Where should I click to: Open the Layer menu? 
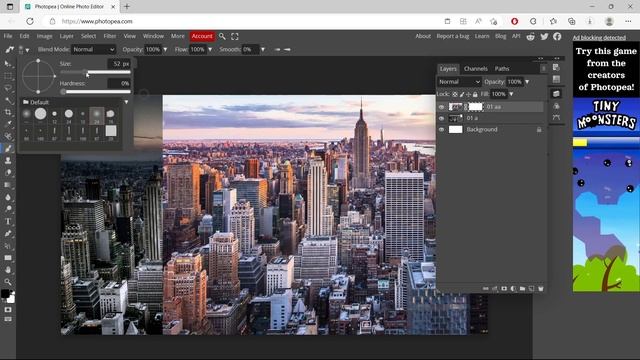(x=67, y=36)
